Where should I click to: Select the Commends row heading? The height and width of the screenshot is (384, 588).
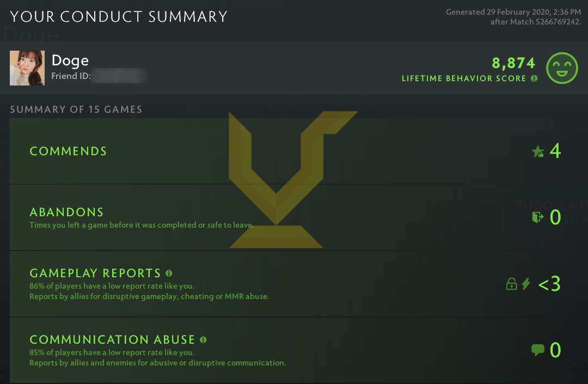point(68,151)
